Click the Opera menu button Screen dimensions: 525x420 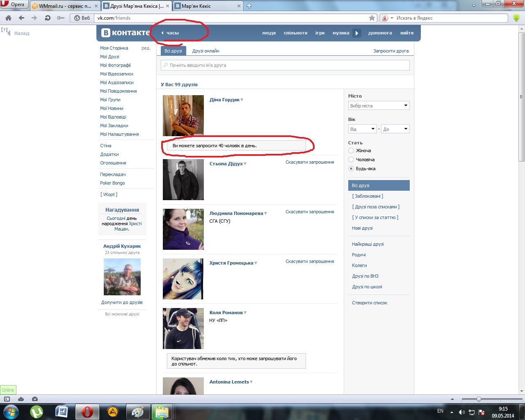15,5
